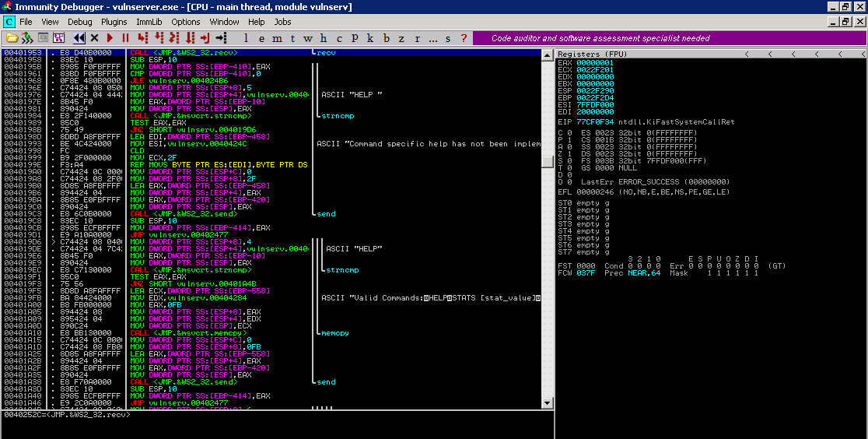Click the EAX register value 00000001

coord(595,62)
